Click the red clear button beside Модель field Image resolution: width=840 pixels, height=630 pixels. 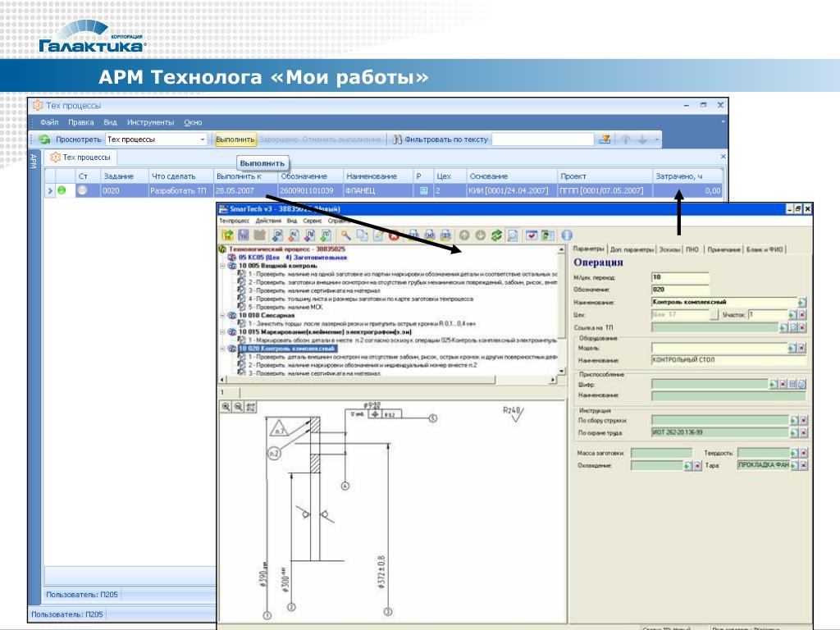802,348
